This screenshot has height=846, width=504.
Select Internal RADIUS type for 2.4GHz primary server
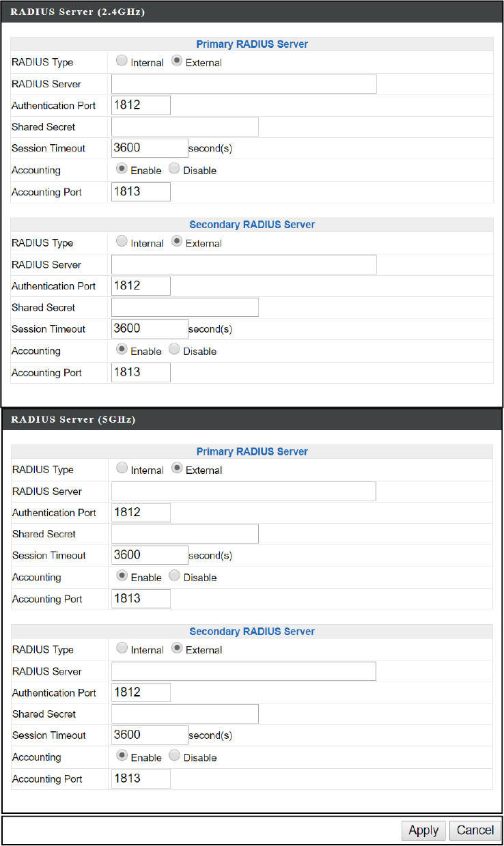(x=122, y=61)
